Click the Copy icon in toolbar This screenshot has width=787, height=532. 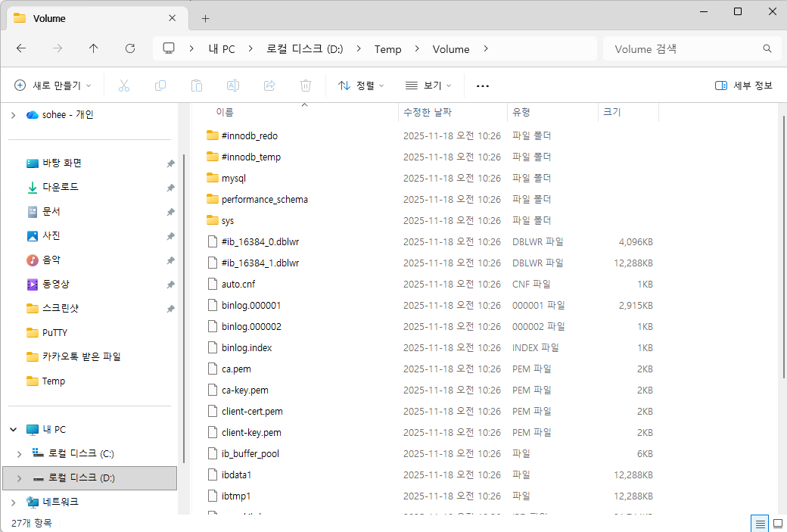coord(160,86)
